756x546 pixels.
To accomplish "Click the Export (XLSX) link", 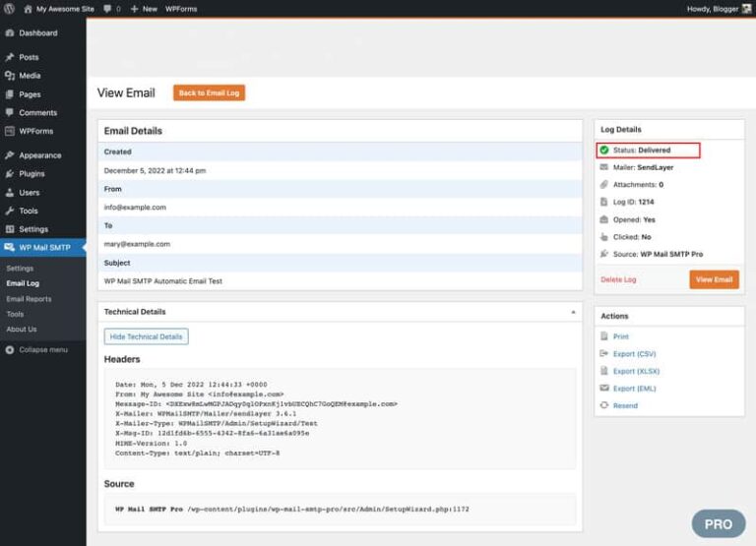I will click(x=637, y=371).
